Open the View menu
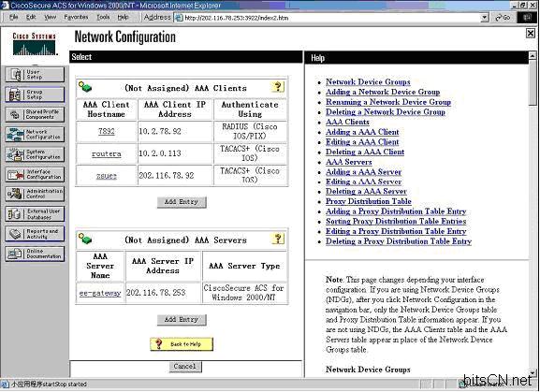540x392 pixels. coord(51,17)
